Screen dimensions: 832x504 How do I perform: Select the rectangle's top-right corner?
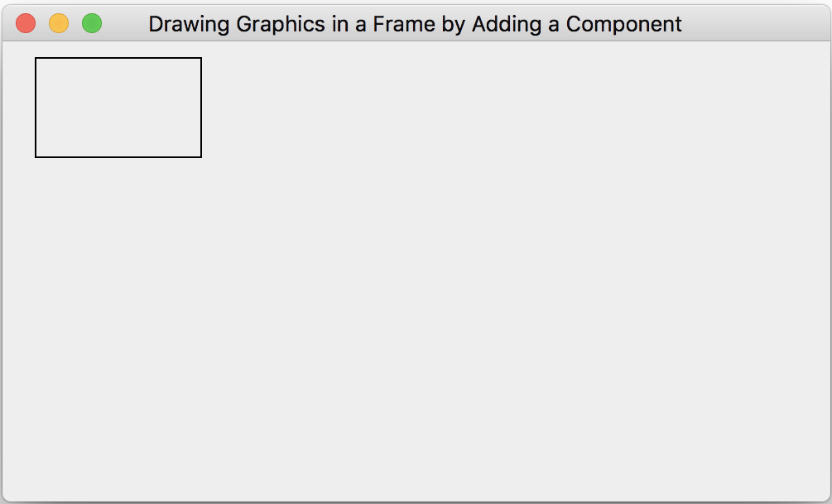(201, 58)
